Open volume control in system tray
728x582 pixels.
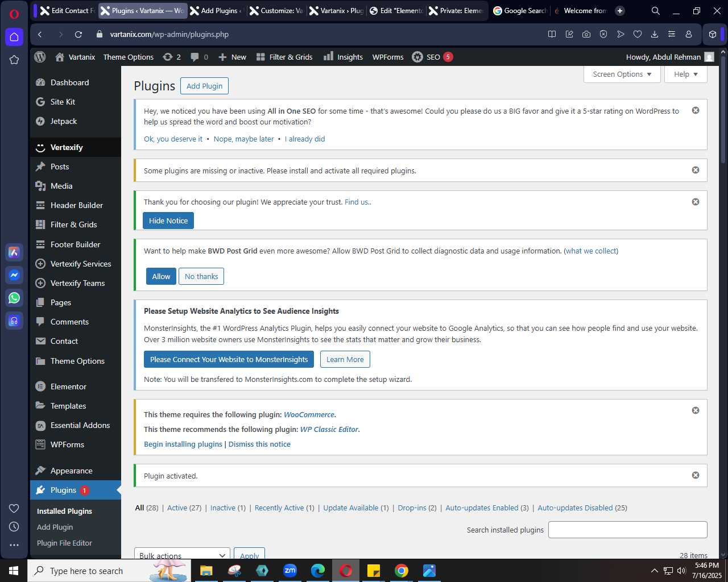(681, 571)
